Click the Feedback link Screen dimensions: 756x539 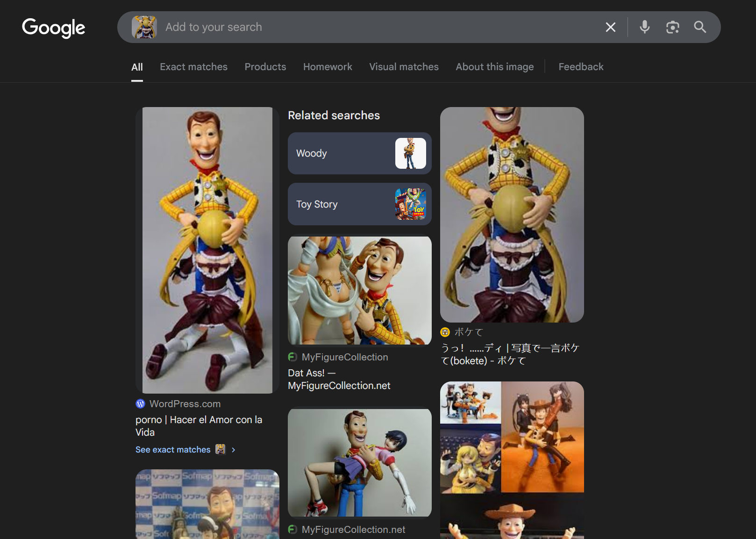click(581, 67)
